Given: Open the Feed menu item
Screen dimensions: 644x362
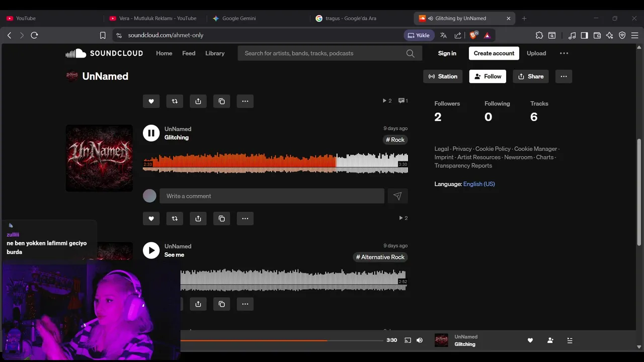Looking at the screenshot, I should point(189,53).
